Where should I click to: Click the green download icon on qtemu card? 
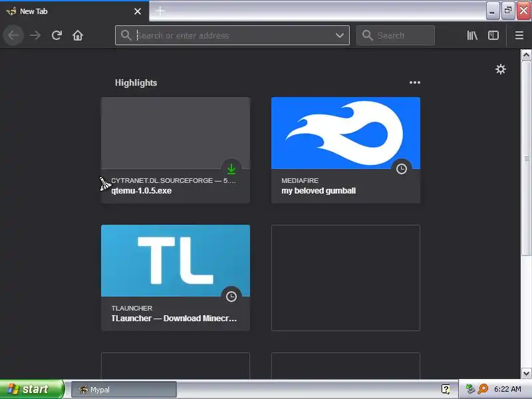231,169
